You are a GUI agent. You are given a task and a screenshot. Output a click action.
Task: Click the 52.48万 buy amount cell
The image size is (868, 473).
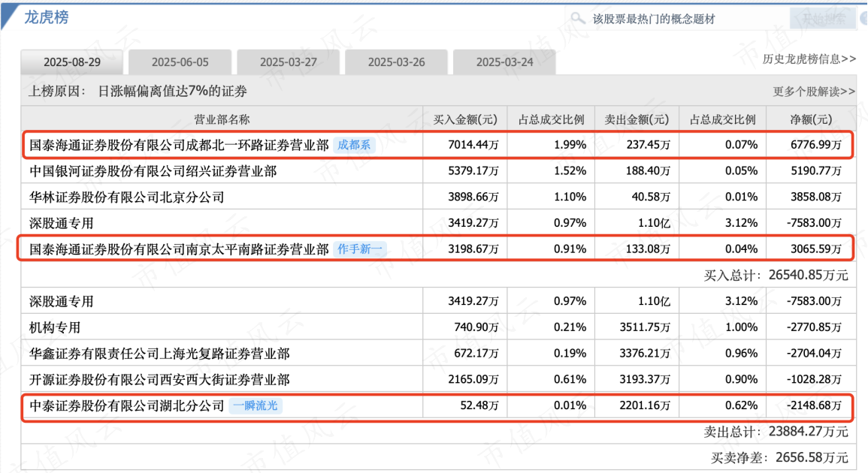pos(479,405)
